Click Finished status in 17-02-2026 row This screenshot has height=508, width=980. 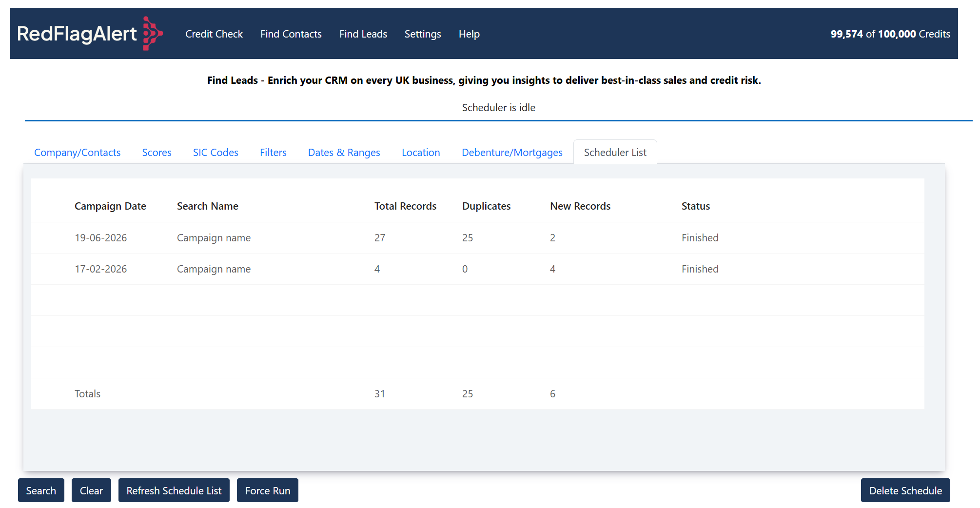(700, 269)
